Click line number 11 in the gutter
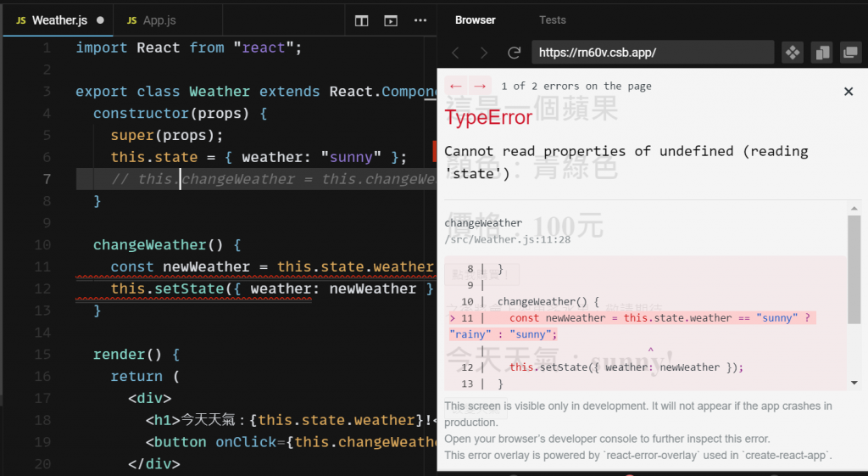This screenshot has width=868, height=476. (x=42, y=266)
